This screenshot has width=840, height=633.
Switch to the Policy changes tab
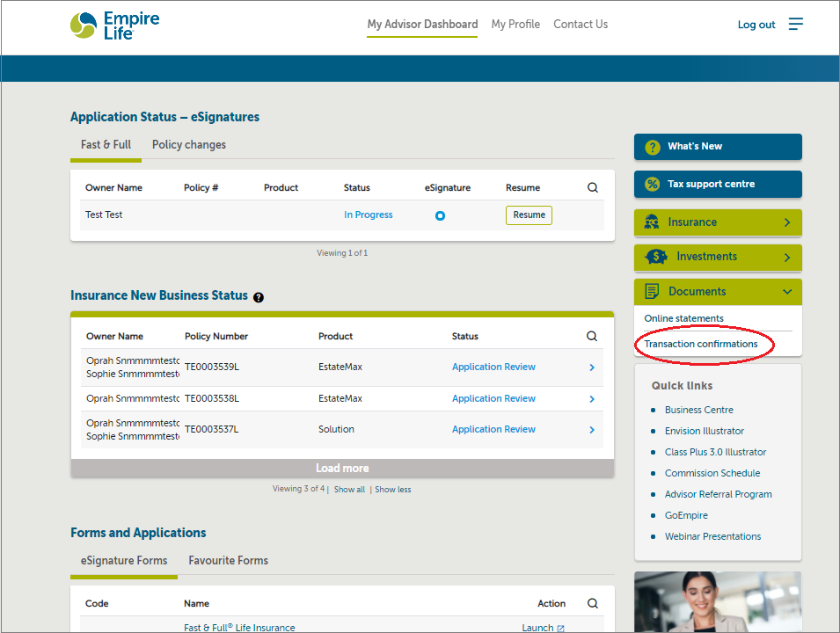point(189,144)
